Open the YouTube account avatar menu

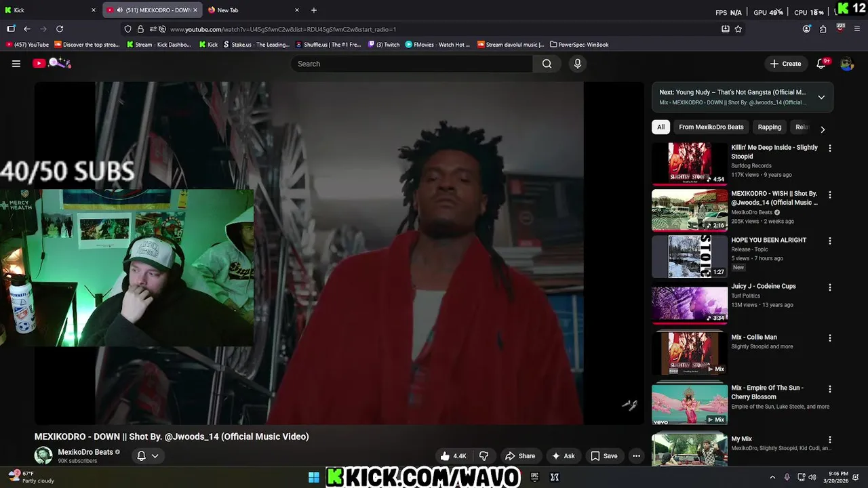(846, 64)
